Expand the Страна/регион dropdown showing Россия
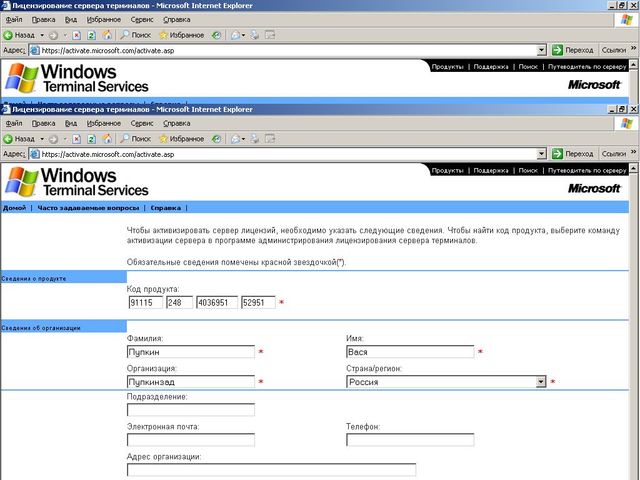640x480 pixels. tap(541, 382)
